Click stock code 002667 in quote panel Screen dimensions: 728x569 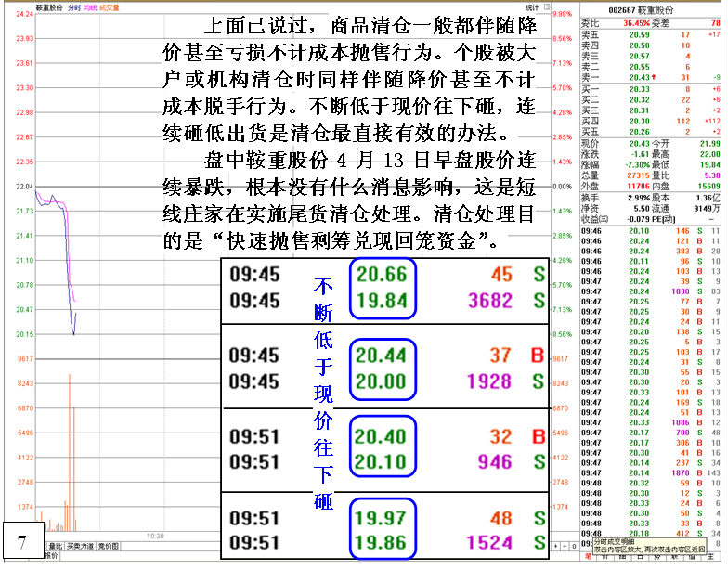pos(621,9)
